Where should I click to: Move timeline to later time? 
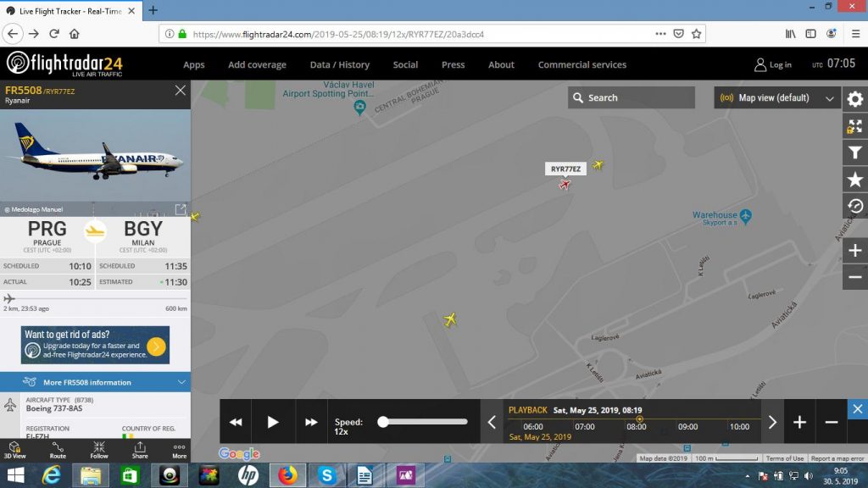coord(773,422)
